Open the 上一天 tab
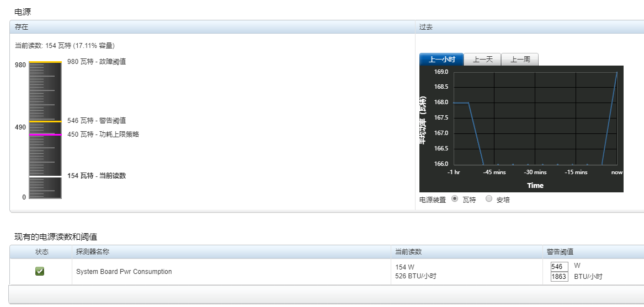Image resolution: width=644 pixels, height=307 pixels. coord(483,60)
